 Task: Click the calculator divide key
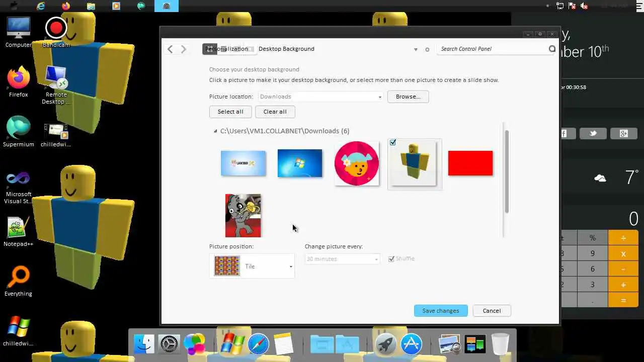pos(623,238)
